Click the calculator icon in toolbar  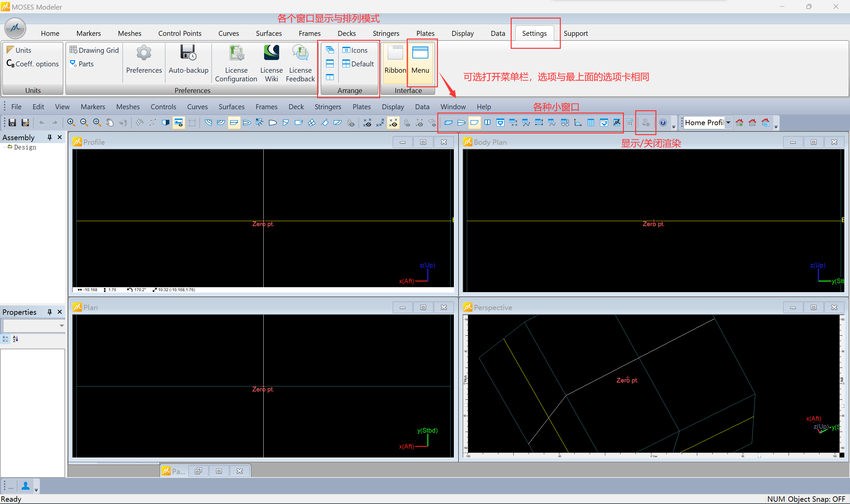pyautogui.click(x=629, y=123)
